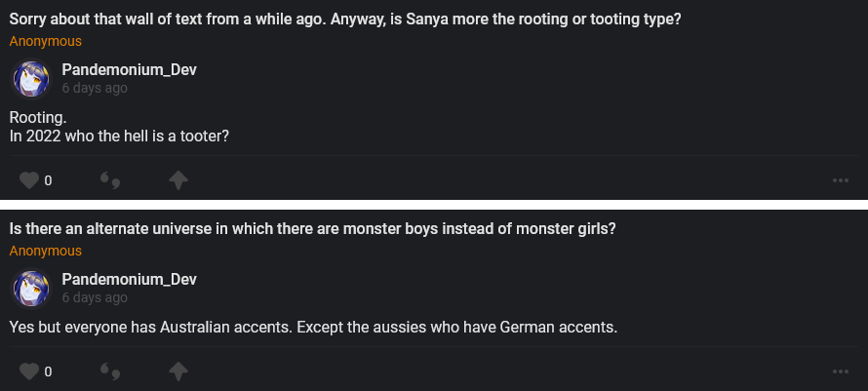Click Anonymous under the monster boys question
The width and height of the screenshot is (868, 391).
coord(46,251)
